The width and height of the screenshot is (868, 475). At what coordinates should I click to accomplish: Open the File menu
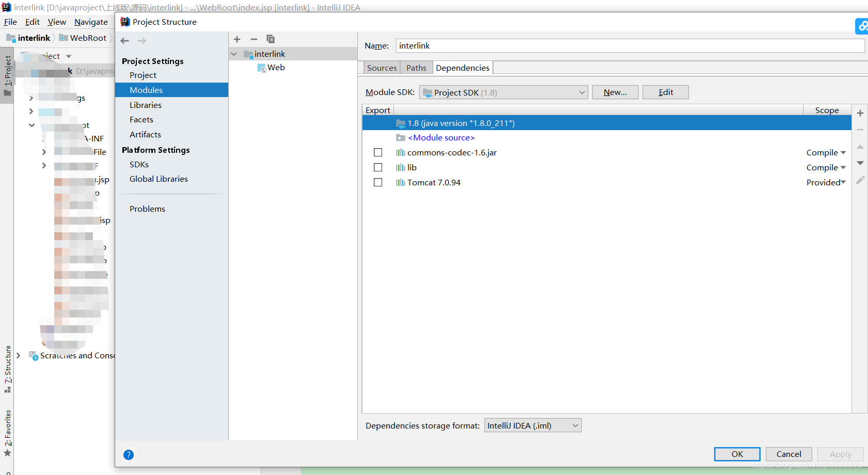10,22
